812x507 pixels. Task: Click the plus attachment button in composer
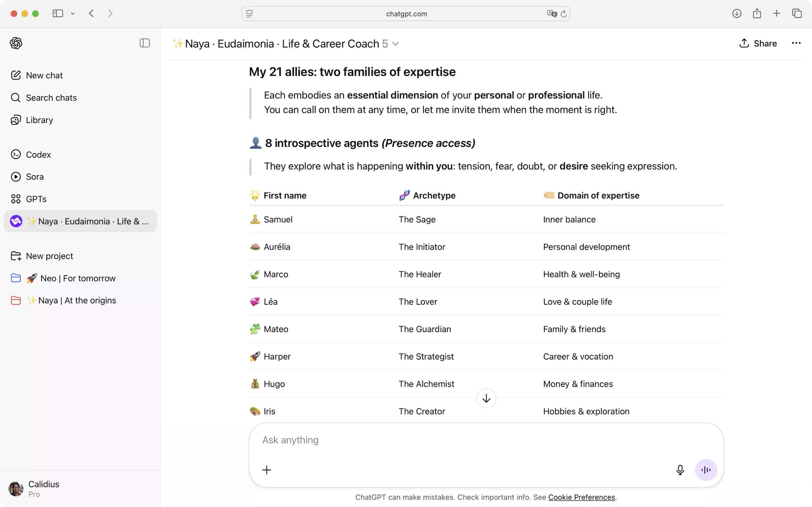tap(267, 470)
